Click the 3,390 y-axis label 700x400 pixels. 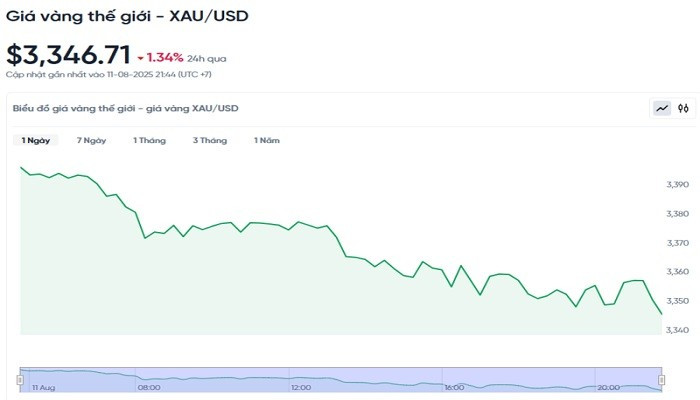point(677,185)
